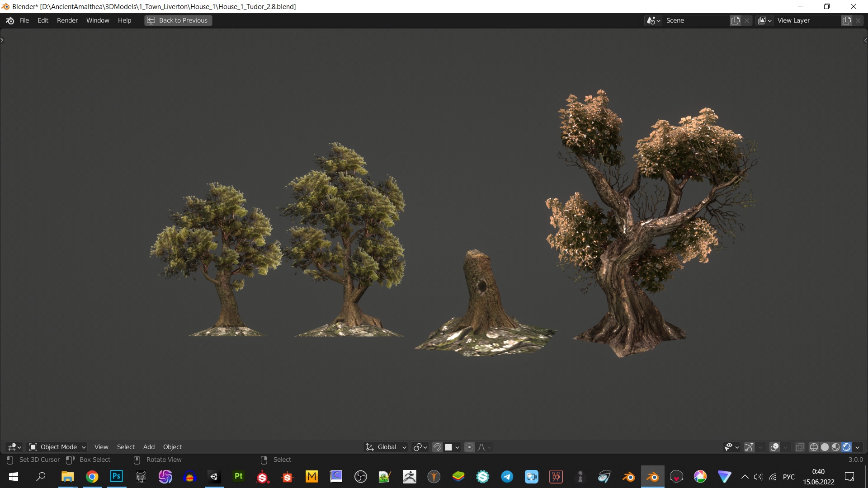The height and width of the screenshot is (488, 868).
Task: Switch to solid viewport shading
Action: (x=825, y=447)
